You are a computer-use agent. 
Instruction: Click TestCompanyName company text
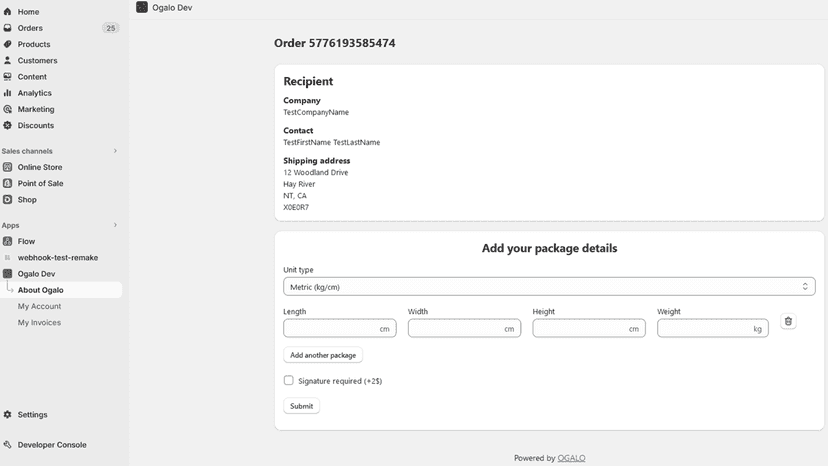point(316,112)
